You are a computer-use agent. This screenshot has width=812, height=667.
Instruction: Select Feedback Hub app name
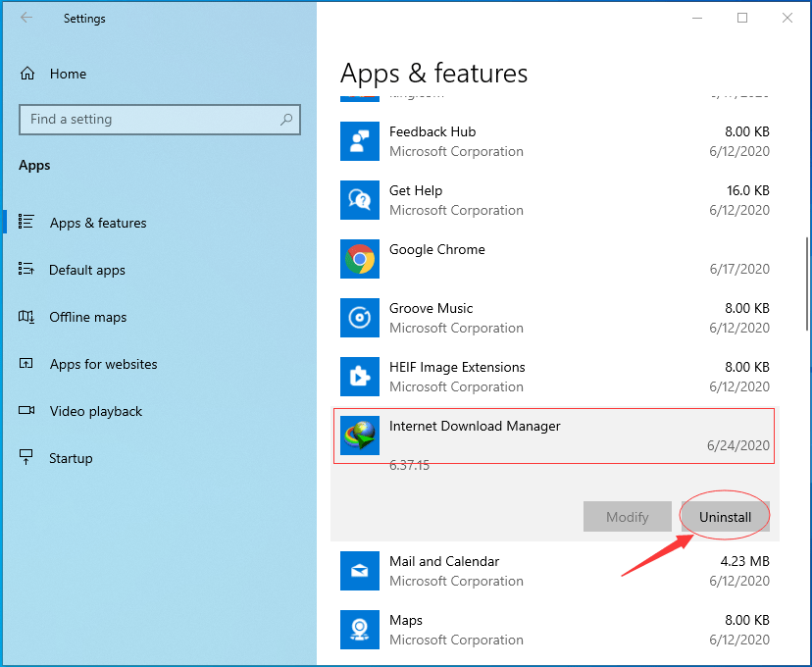tap(432, 131)
